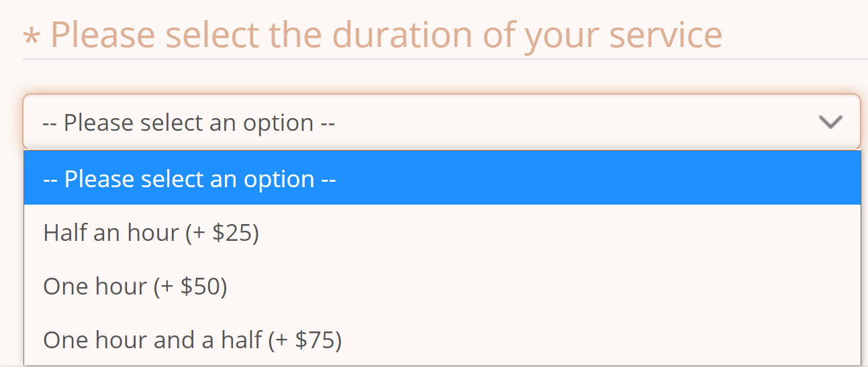Image resolution: width=868 pixels, height=367 pixels.
Task: Pick the 30-minute service duration
Action: point(442,233)
